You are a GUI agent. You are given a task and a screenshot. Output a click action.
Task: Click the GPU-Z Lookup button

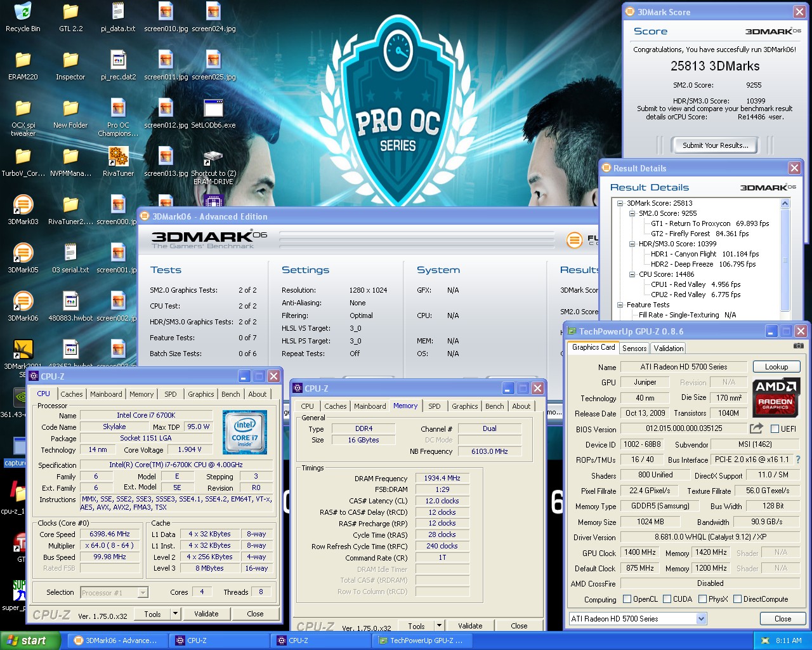[776, 367]
